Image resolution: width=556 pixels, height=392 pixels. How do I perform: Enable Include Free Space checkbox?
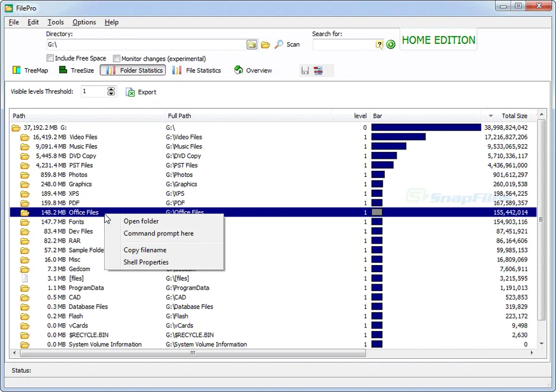coord(50,58)
